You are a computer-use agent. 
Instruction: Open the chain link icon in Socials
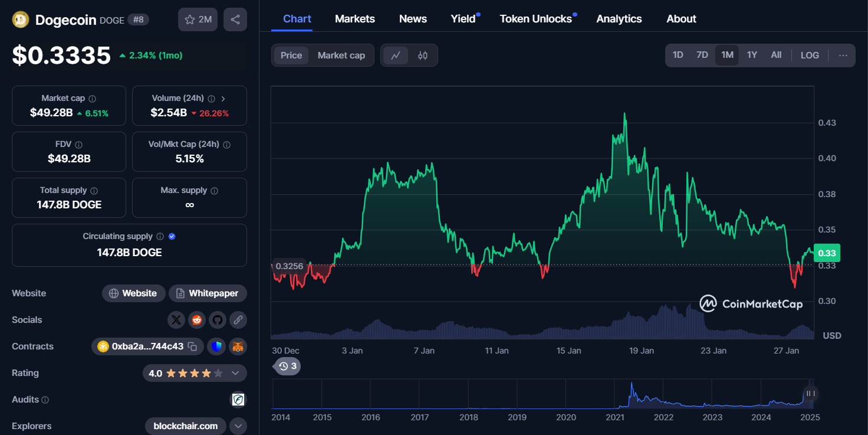(238, 320)
